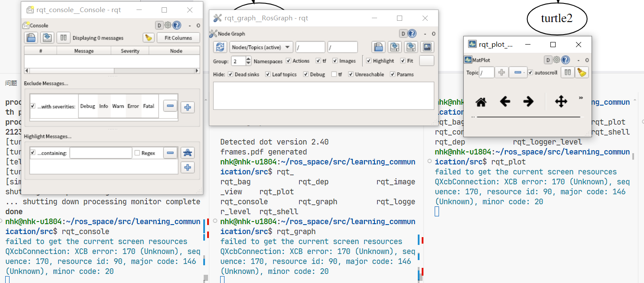Select Warn severity in exclude filter
Image resolution: width=644 pixels, height=283 pixels.
coord(118,106)
